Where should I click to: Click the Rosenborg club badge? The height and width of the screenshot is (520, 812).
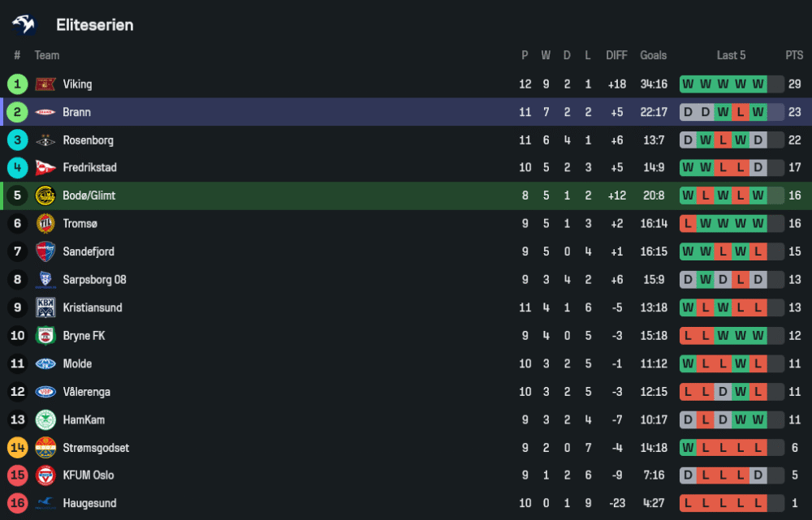(x=45, y=140)
